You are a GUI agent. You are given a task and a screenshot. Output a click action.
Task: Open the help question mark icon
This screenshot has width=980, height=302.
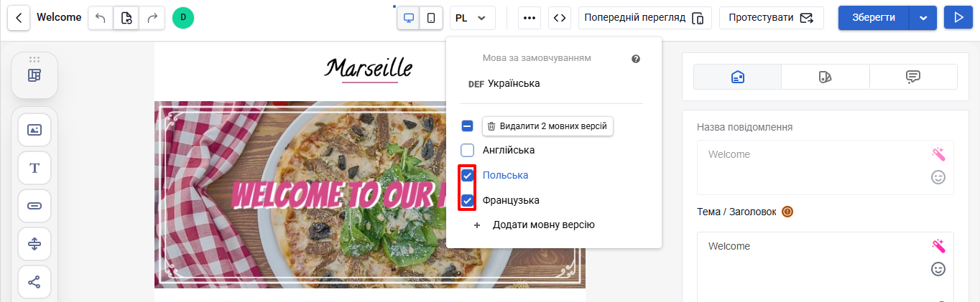(x=636, y=59)
